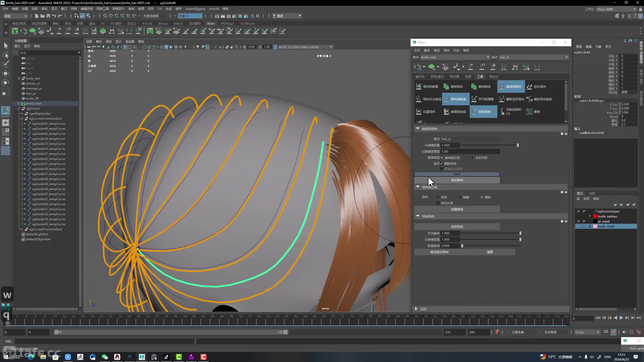Click the save scene icon

[48, 16]
